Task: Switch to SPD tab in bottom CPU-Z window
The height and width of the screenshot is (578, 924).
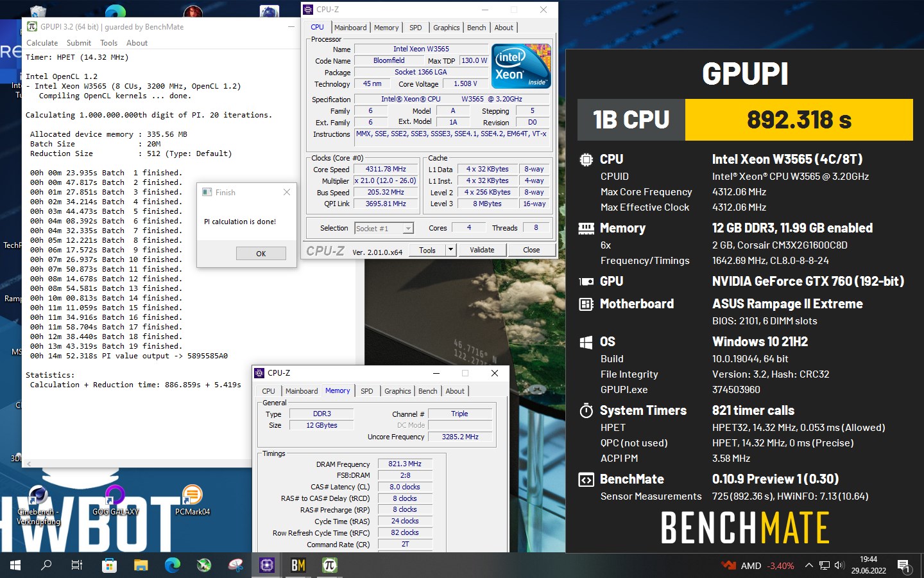Action: point(367,391)
